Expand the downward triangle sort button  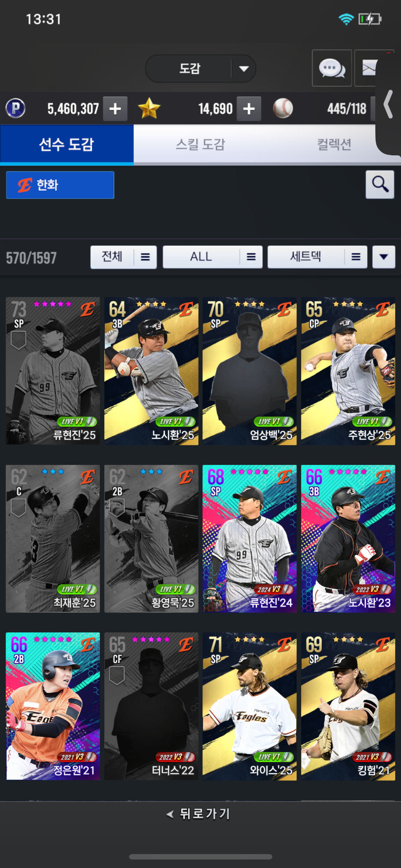coord(384,257)
